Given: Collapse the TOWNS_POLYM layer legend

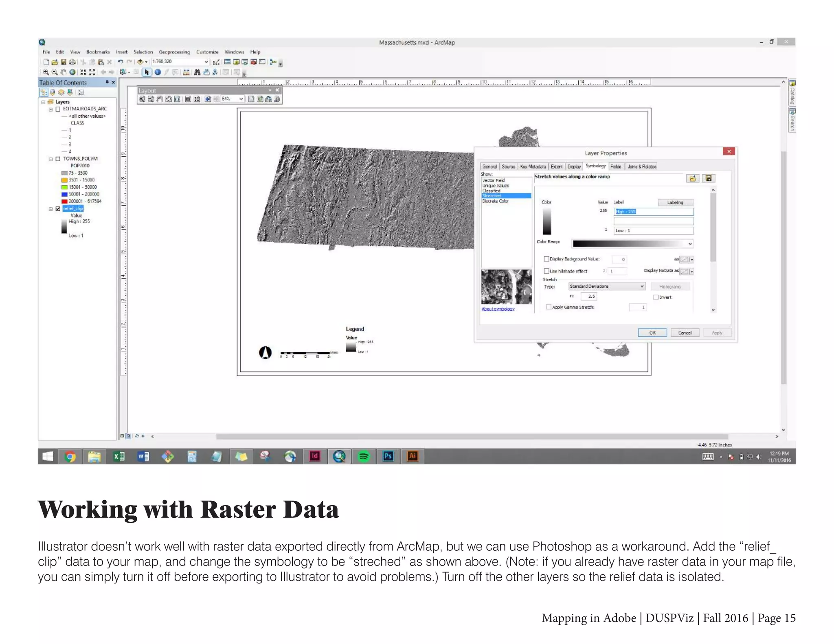Looking at the screenshot, I should click(51, 159).
